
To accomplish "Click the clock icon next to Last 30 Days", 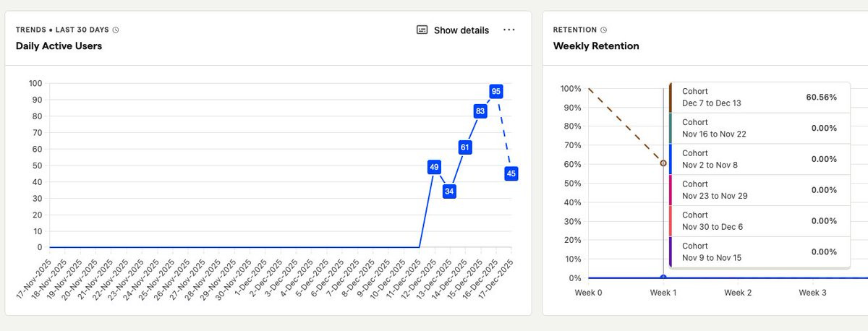I will pos(116,30).
